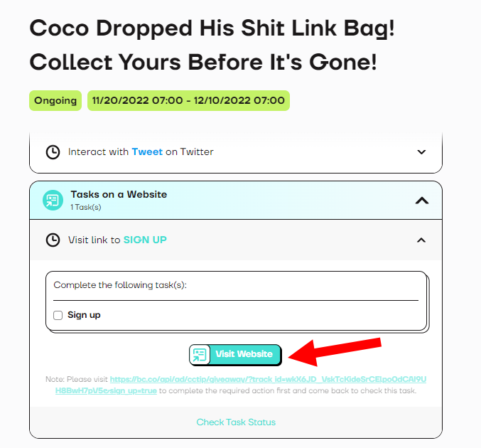The image size is (481, 448).
Task: Open the Check Task Status link
Action: [236, 422]
